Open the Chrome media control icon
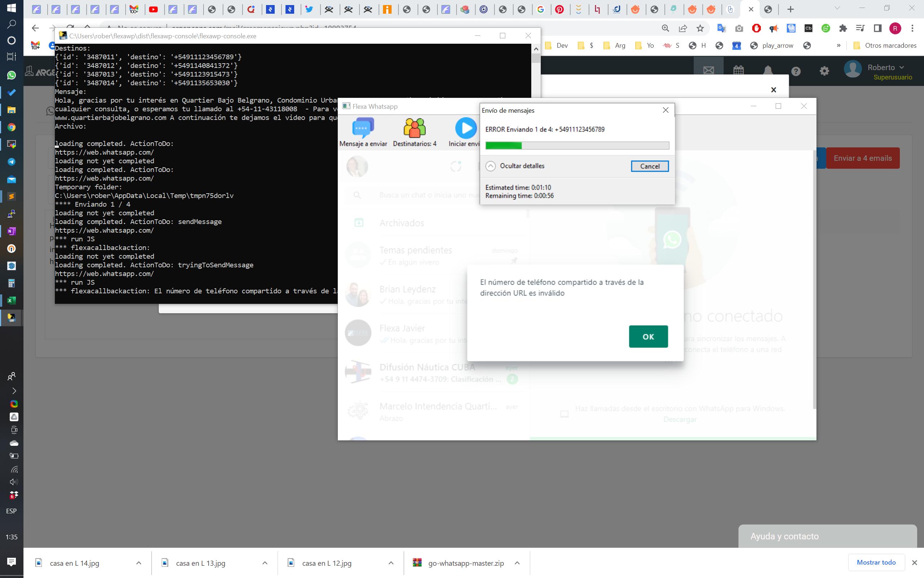Viewport: 924px width, 578px height. pyautogui.click(x=860, y=28)
